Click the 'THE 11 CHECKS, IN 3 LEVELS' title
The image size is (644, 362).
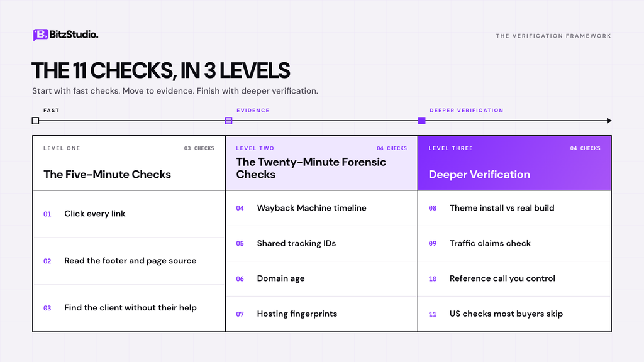point(160,70)
